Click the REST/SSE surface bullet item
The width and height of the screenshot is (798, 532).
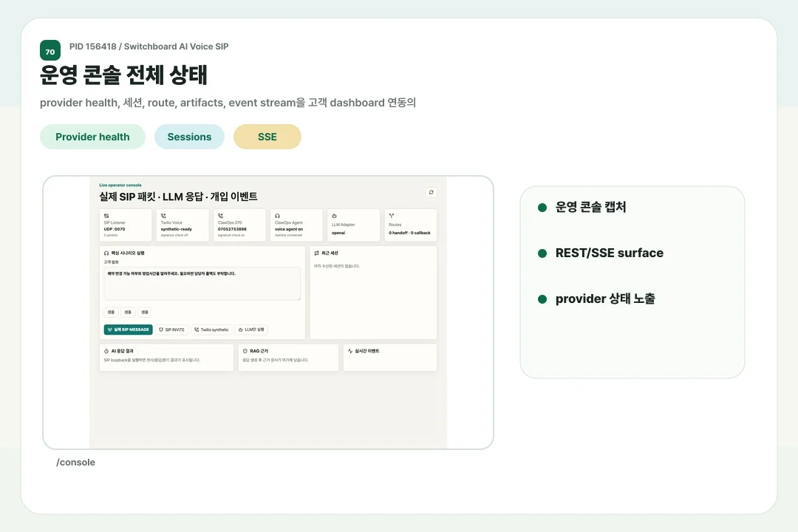coord(609,253)
